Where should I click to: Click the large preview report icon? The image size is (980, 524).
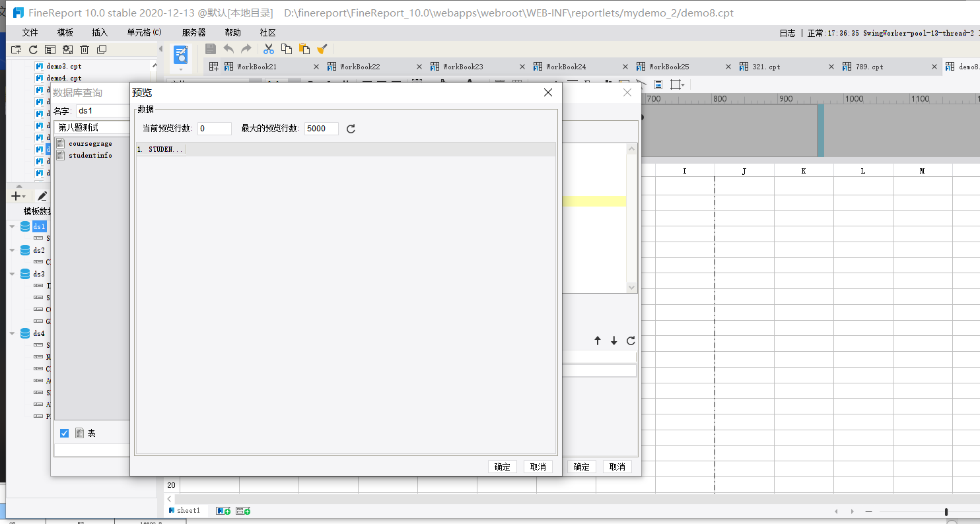point(181,55)
